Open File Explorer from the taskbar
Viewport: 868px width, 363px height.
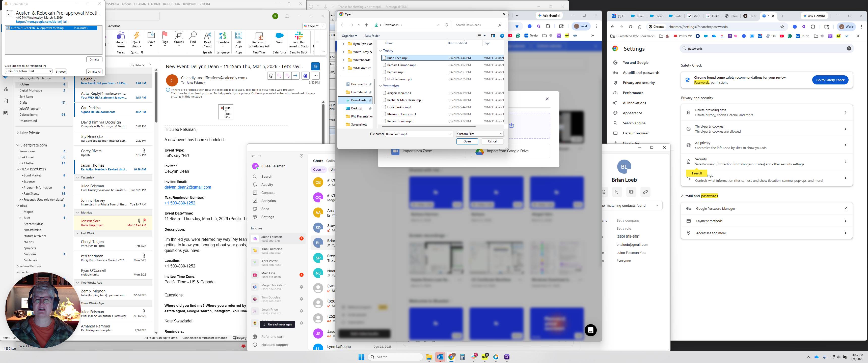[429, 357]
